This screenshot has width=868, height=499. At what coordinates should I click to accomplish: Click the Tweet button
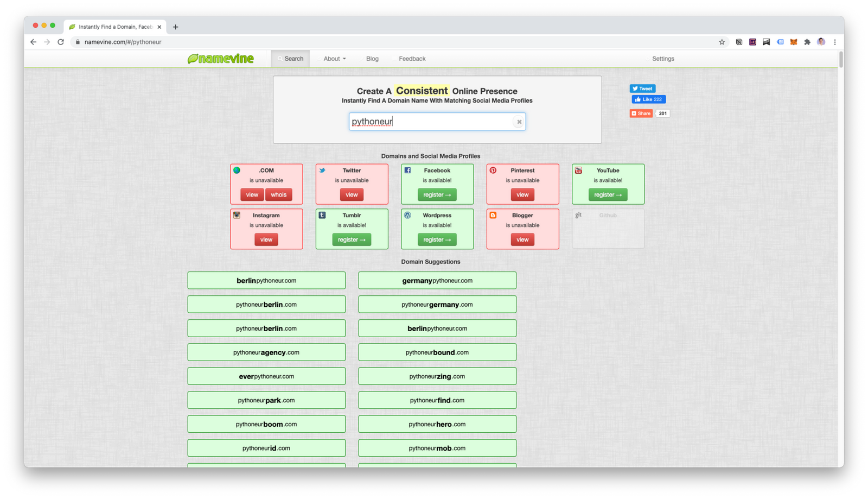click(x=642, y=89)
